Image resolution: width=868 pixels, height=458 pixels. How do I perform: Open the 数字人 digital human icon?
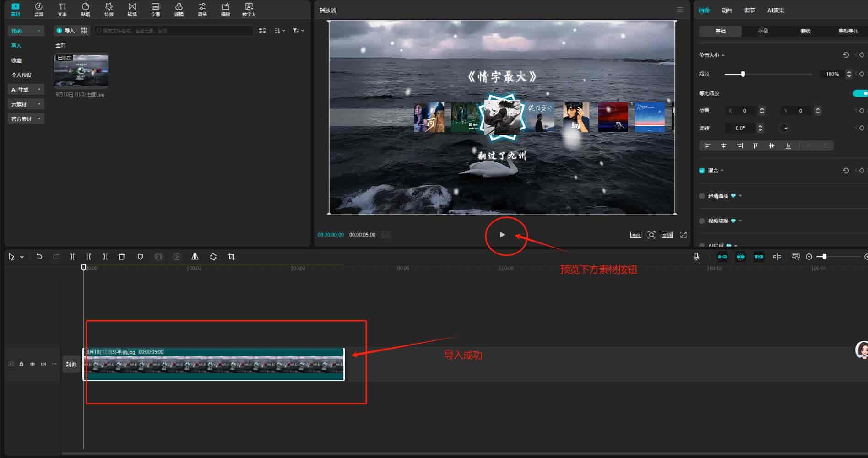click(249, 9)
